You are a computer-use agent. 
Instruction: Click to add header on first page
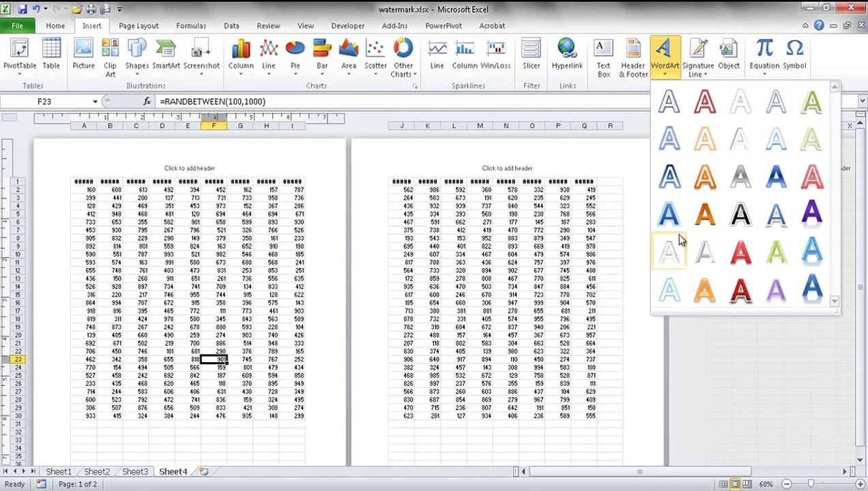(189, 168)
